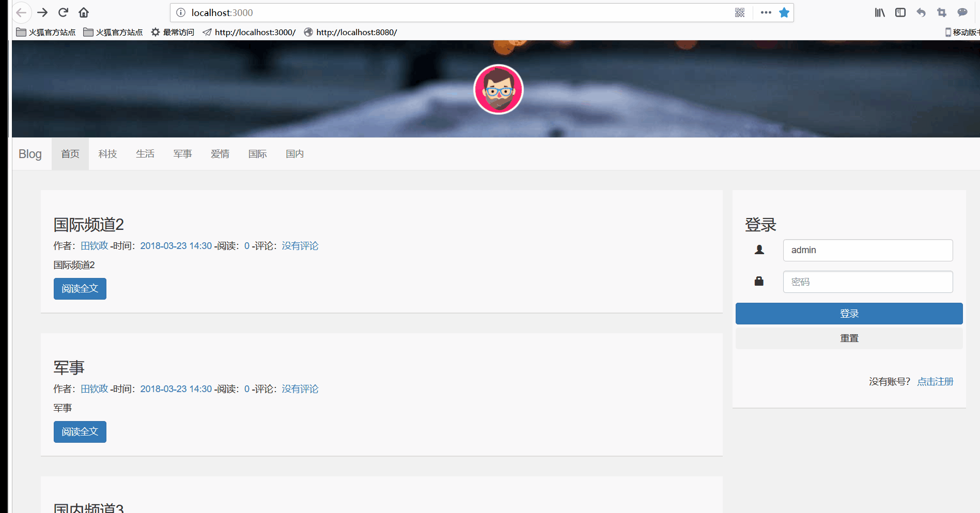Viewport: 980px width, 513px height.
Task: Select the 首页 navigation tab
Action: [70, 154]
